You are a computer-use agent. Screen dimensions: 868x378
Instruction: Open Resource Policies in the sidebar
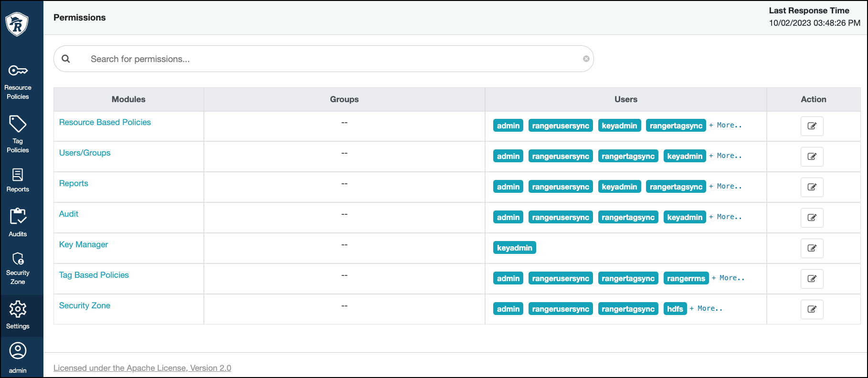click(x=18, y=82)
